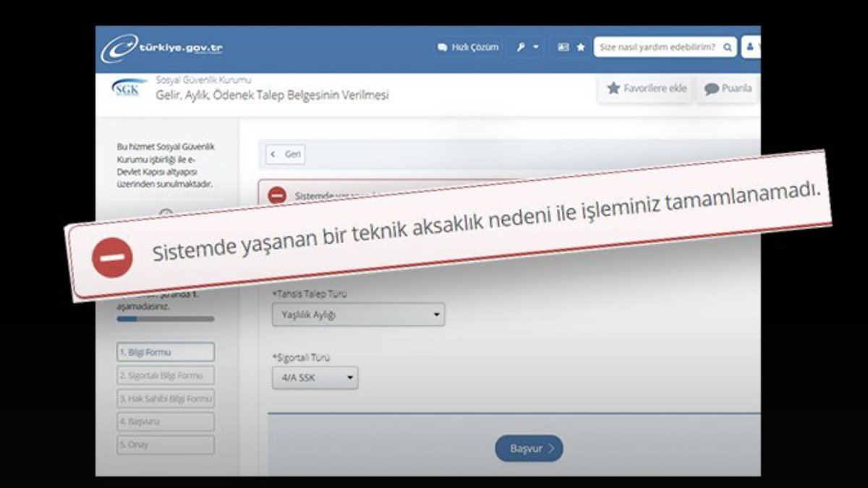This screenshot has height=488, width=868.
Task: Click the Puanla speech bubble icon
Action: click(x=711, y=90)
